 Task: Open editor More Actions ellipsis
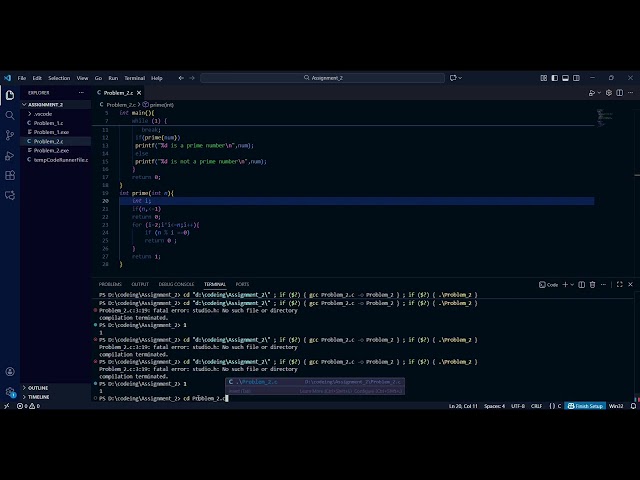[631, 93]
